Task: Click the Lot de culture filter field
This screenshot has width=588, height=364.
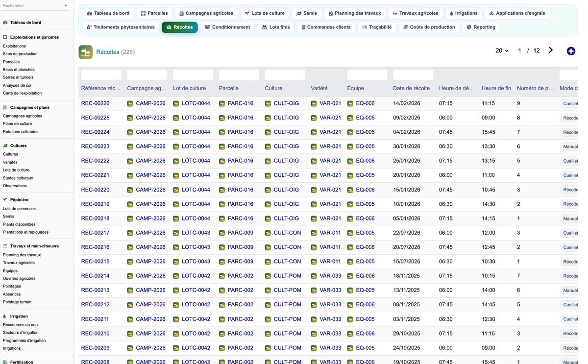Action: coord(193,75)
